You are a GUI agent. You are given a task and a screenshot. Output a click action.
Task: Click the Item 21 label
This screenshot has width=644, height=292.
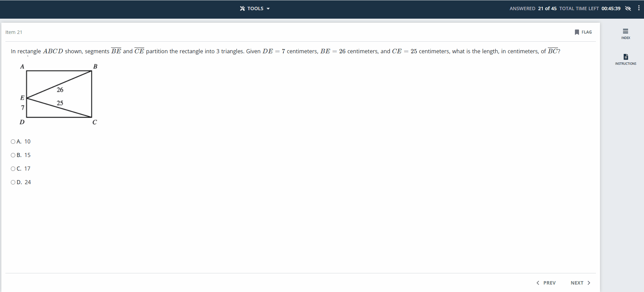[x=14, y=32]
